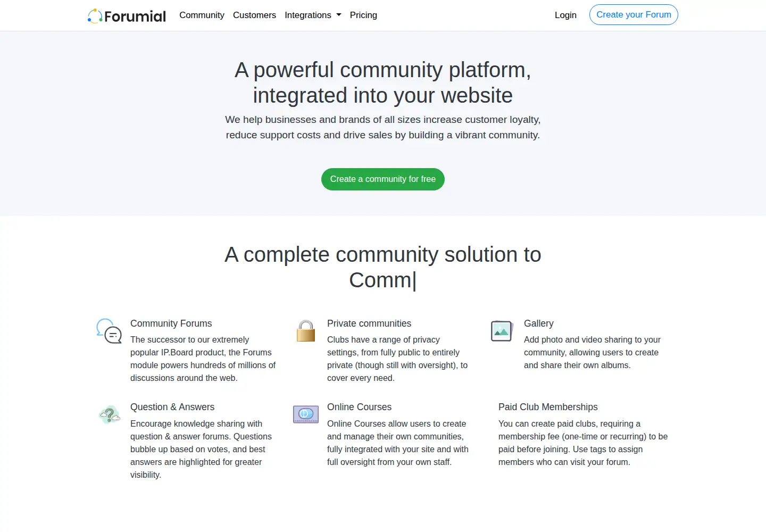The width and height of the screenshot is (766, 532).
Task: Click the Community Forums chat bubbles icon
Action: pyautogui.click(x=109, y=330)
